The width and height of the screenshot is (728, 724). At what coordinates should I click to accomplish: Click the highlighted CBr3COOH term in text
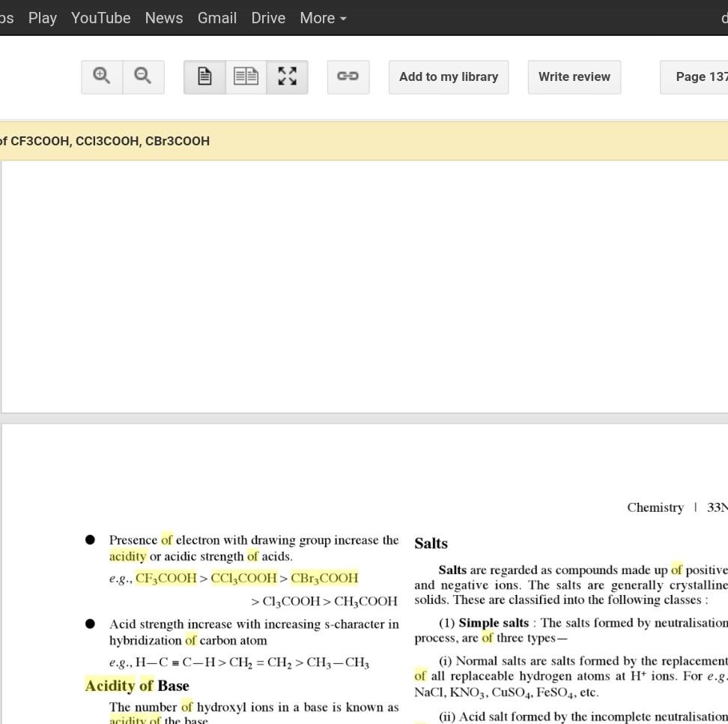[324, 578]
